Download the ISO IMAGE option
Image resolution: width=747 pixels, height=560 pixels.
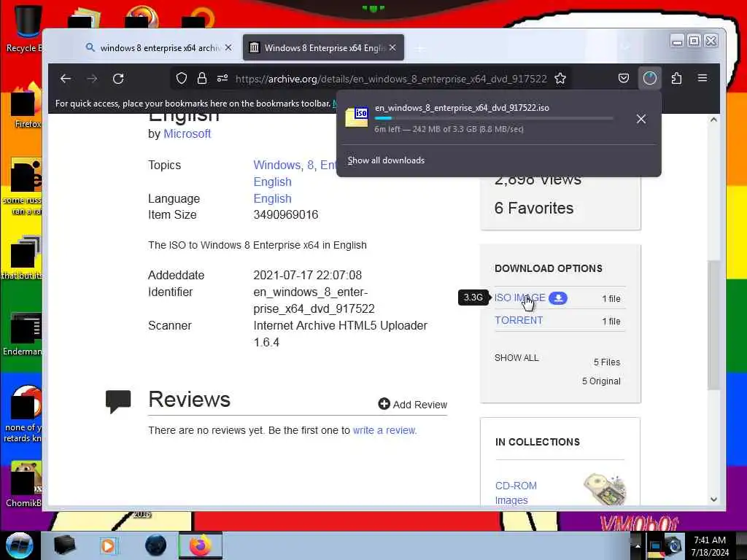(x=519, y=297)
